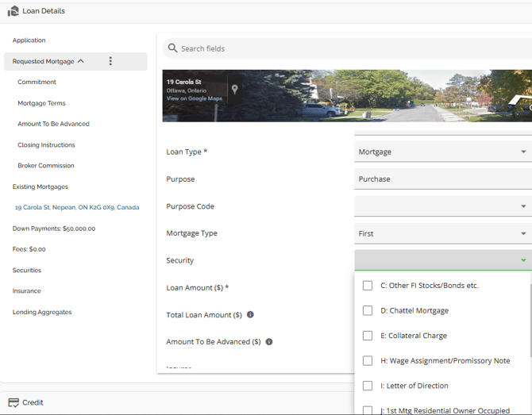Check the Chattel Mortgage option
Image resolution: width=532 pixels, height=415 pixels.
(x=368, y=310)
